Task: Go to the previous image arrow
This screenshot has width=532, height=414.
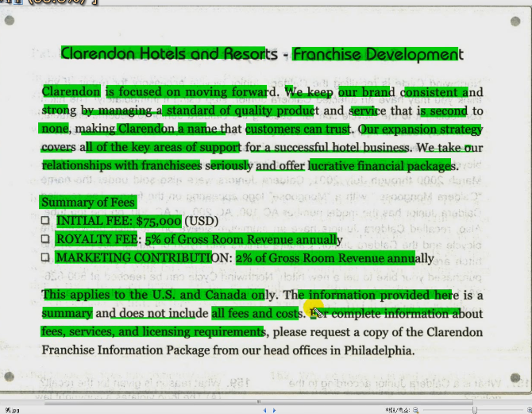Action: click(264, 410)
